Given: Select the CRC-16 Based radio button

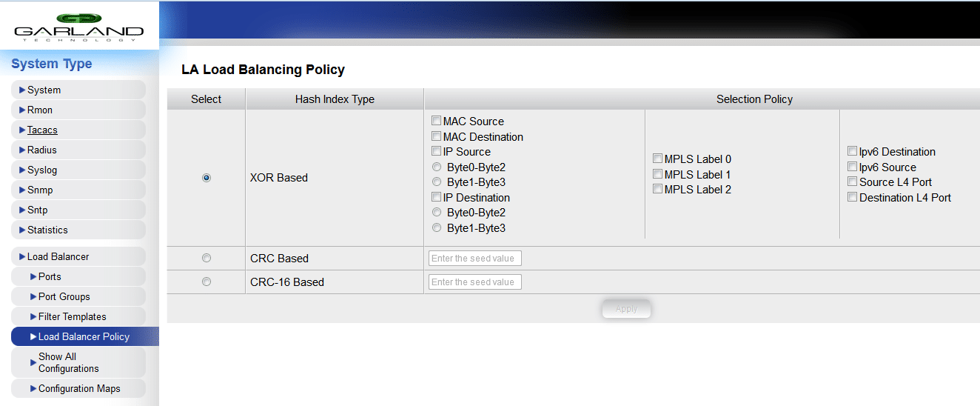Looking at the screenshot, I should 207,282.
